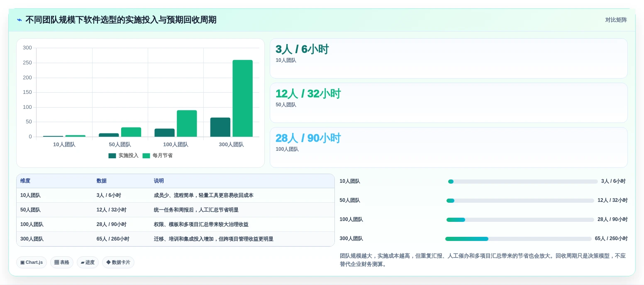644x285 pixels.
Task: Click the Chart.js tag chip
Action: click(32, 263)
